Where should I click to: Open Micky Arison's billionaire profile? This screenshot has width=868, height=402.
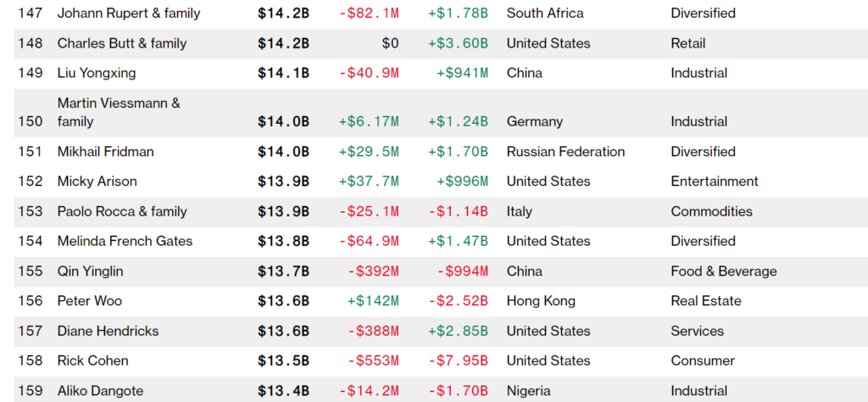click(x=97, y=181)
